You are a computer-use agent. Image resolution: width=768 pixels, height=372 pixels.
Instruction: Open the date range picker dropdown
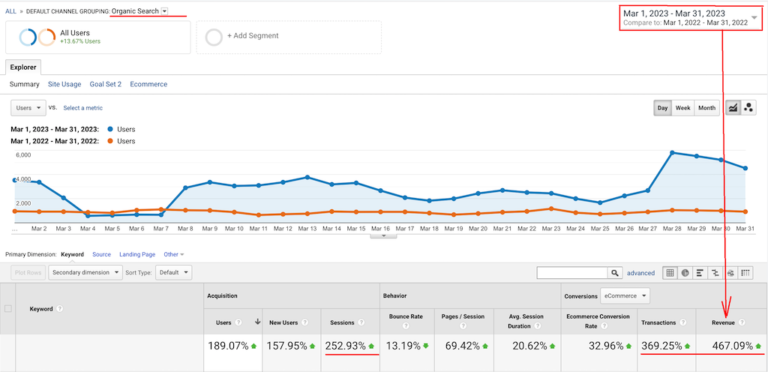pyautogui.click(x=754, y=17)
